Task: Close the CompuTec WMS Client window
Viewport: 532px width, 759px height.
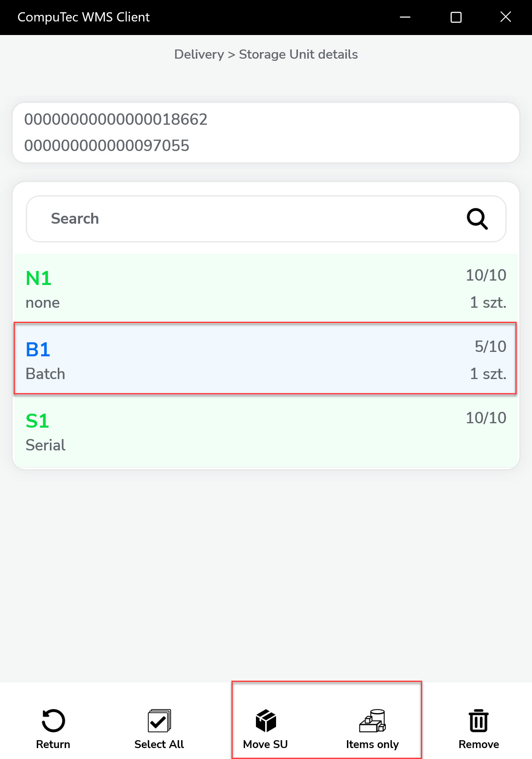Action: click(x=506, y=17)
